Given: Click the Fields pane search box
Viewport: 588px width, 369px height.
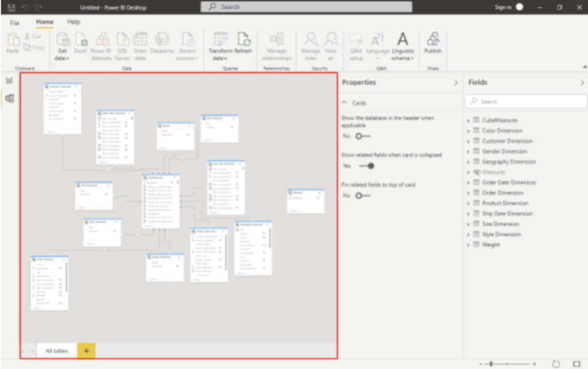Looking at the screenshot, I should pyautogui.click(x=527, y=102).
